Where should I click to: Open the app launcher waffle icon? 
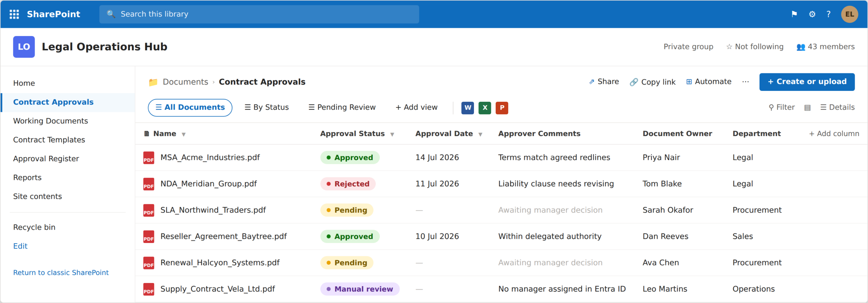click(14, 14)
